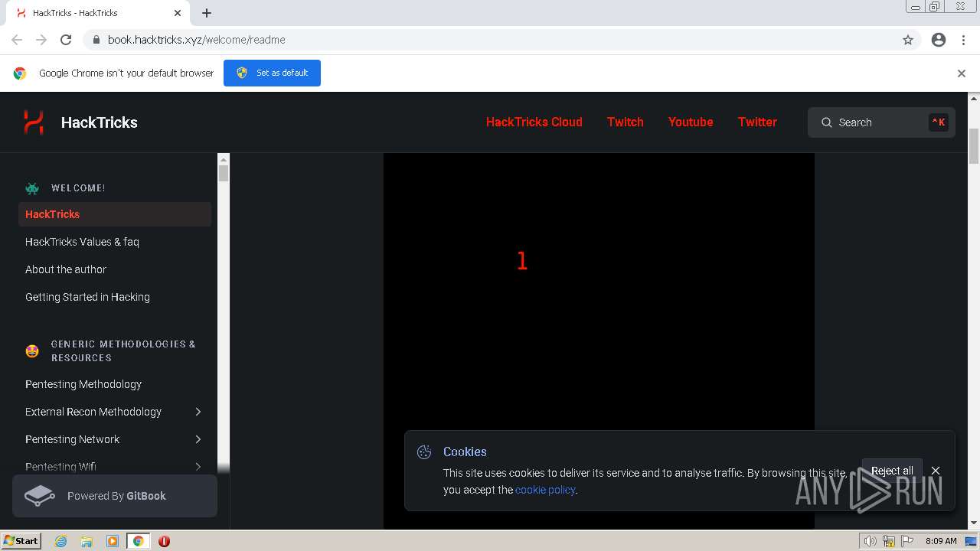Screen dimensions: 980x551
Task: Bookmark page with star icon
Action: (x=908, y=40)
